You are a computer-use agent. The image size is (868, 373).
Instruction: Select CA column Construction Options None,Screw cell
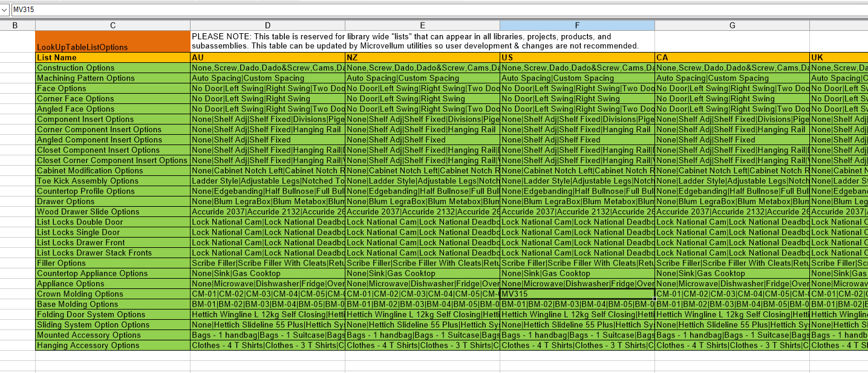[x=732, y=68]
